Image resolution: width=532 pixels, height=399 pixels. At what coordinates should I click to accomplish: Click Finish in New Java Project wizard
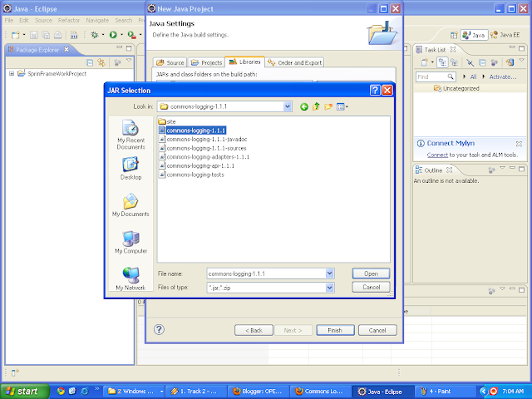click(335, 330)
